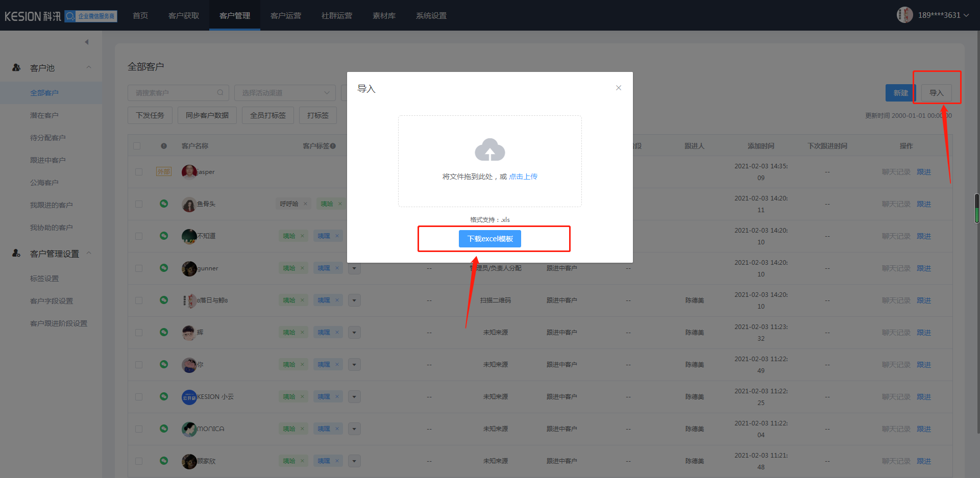The height and width of the screenshot is (478, 980).
Task: Click jasper's customer avatar
Action: tap(189, 172)
